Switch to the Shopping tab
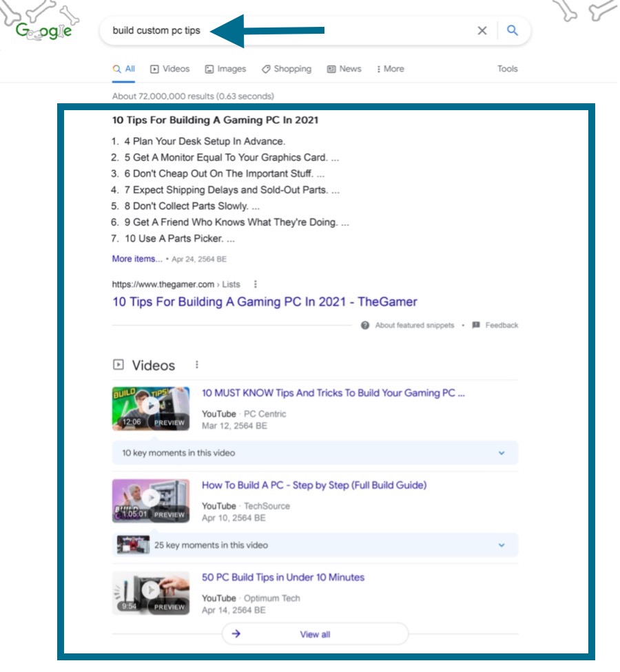The height and width of the screenshot is (672, 620). [x=286, y=69]
